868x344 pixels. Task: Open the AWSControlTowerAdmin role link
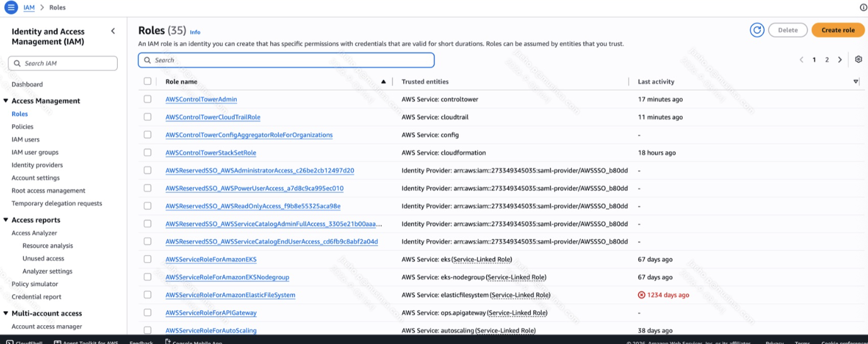pyautogui.click(x=201, y=100)
